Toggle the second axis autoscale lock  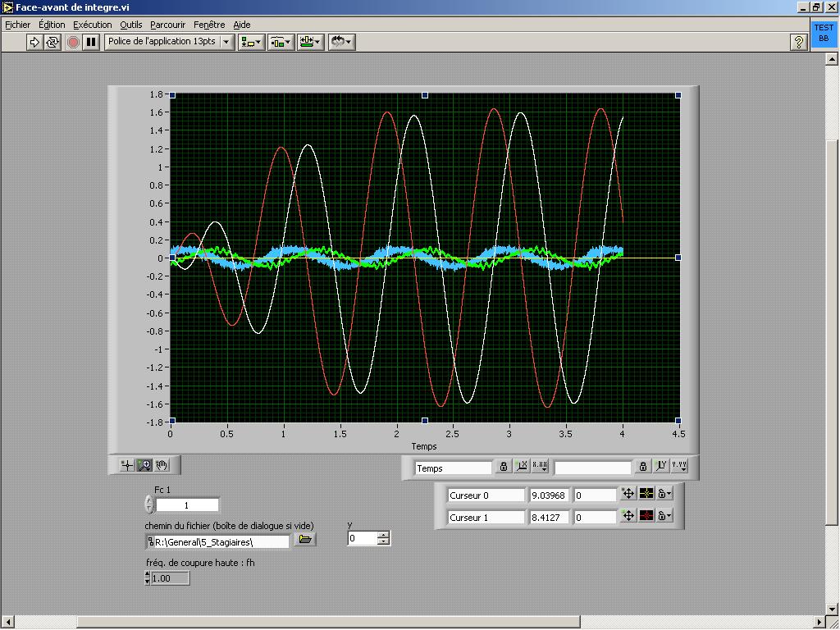tap(643, 467)
